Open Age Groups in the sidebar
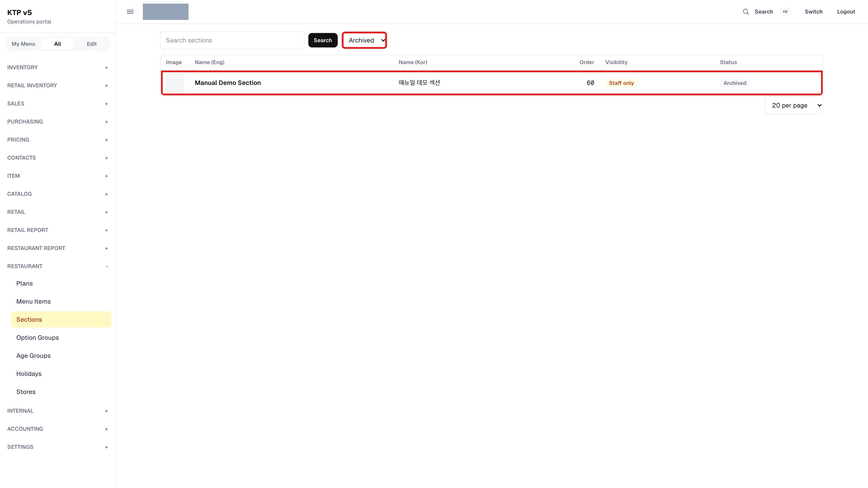Image resolution: width=868 pixels, height=488 pixels. coord(61,356)
